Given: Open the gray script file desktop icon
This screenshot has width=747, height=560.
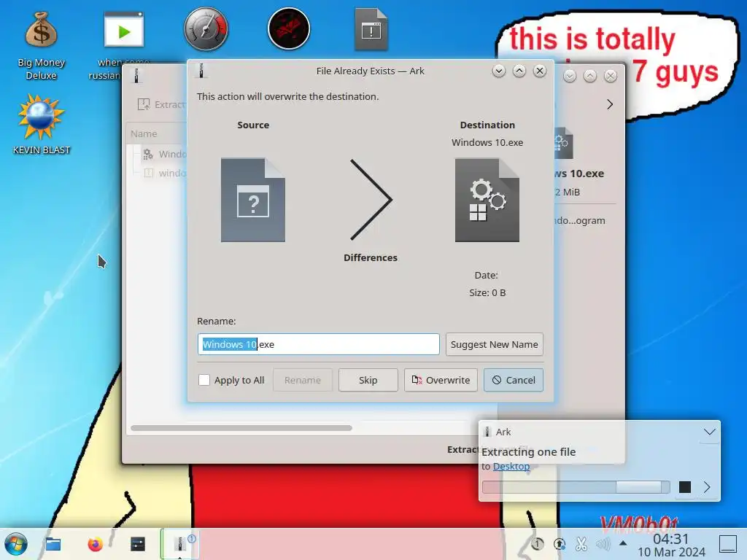Looking at the screenshot, I should 371,29.
